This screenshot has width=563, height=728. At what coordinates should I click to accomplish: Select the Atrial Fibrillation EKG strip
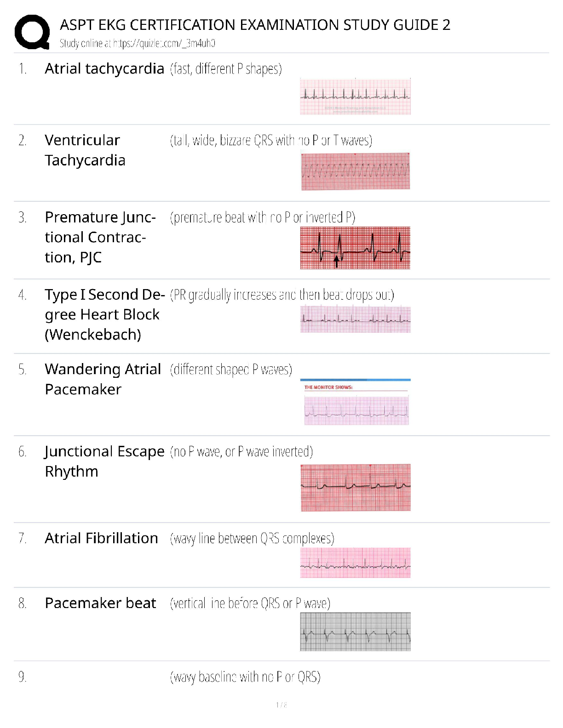[355, 563]
